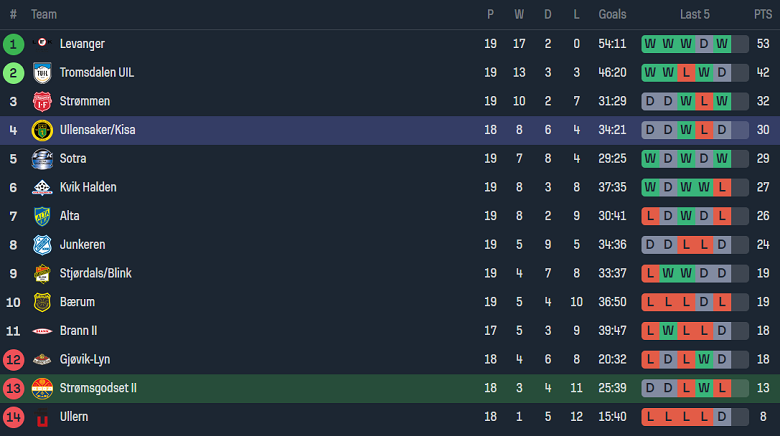The image size is (780, 436).
Task: Click the Alta club crest
Action: 42,216
